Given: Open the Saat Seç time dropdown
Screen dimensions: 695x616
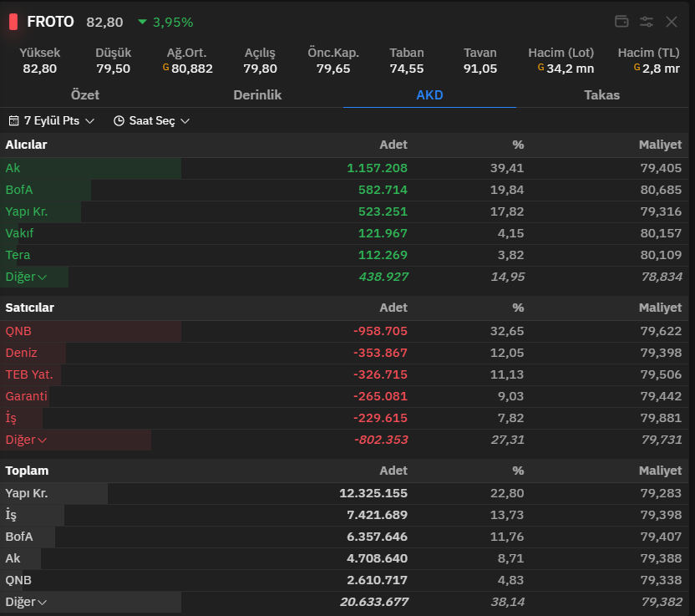Looking at the screenshot, I should (151, 120).
